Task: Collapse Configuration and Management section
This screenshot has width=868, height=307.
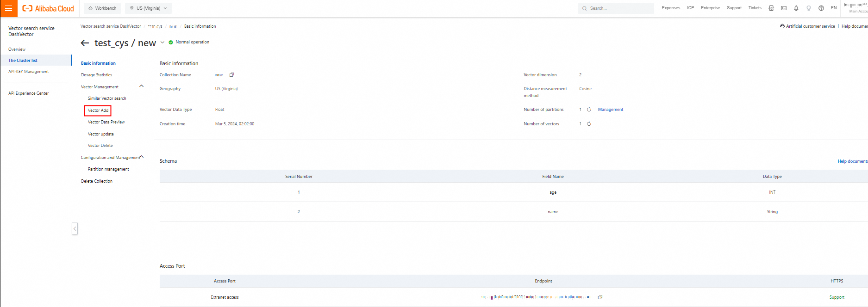Action: click(x=142, y=157)
